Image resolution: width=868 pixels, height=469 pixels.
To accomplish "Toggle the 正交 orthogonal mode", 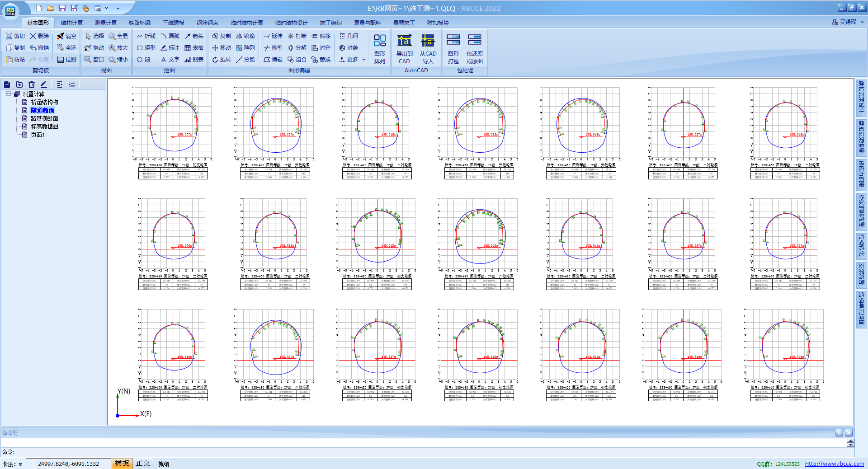I will click(143, 464).
